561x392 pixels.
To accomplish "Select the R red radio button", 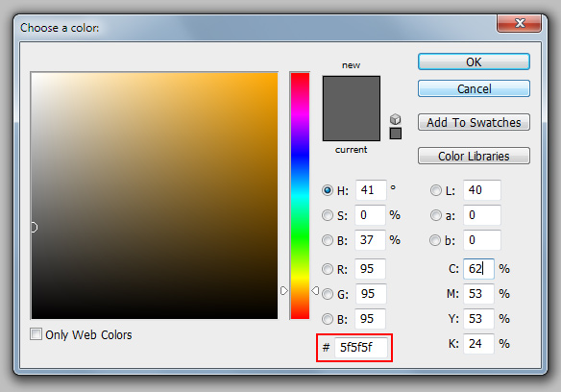I will pos(328,269).
